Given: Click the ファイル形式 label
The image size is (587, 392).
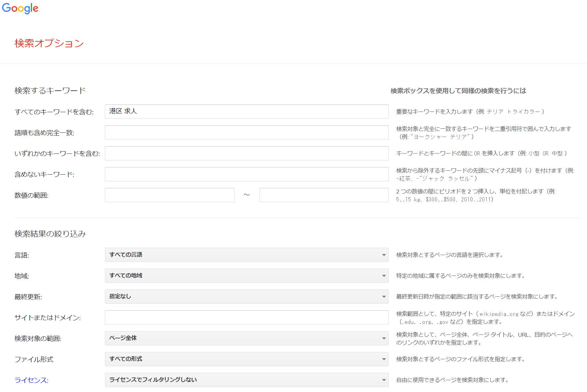Looking at the screenshot, I should pos(34,359).
